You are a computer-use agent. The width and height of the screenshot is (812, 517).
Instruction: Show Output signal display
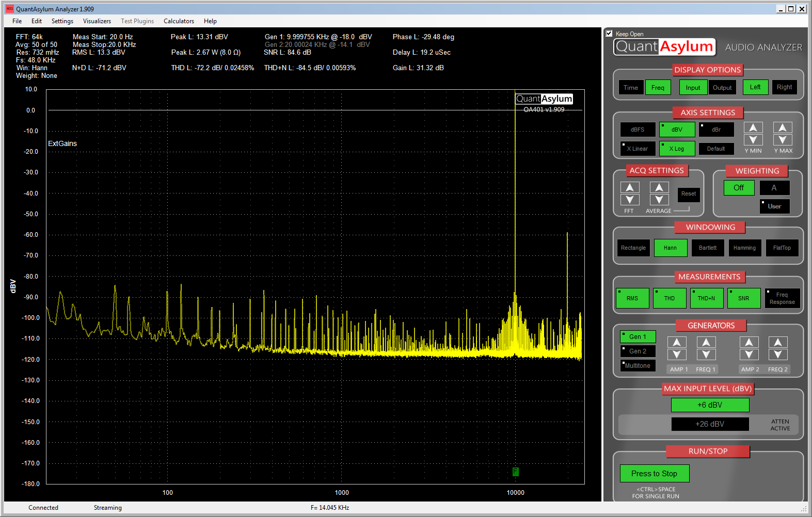coord(722,87)
